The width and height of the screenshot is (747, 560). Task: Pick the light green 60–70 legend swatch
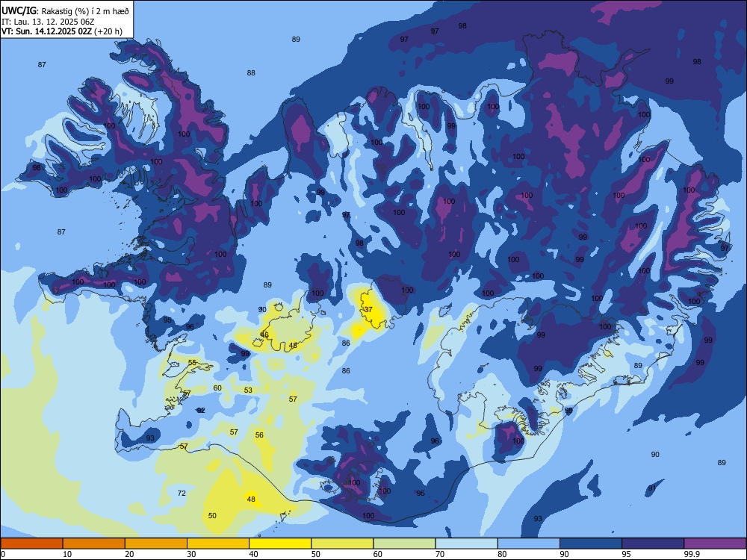coord(404,544)
